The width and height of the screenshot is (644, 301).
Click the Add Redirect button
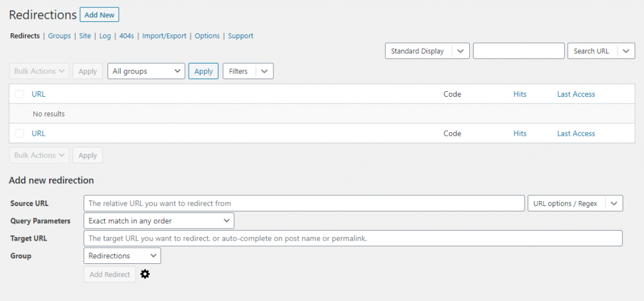coord(109,275)
